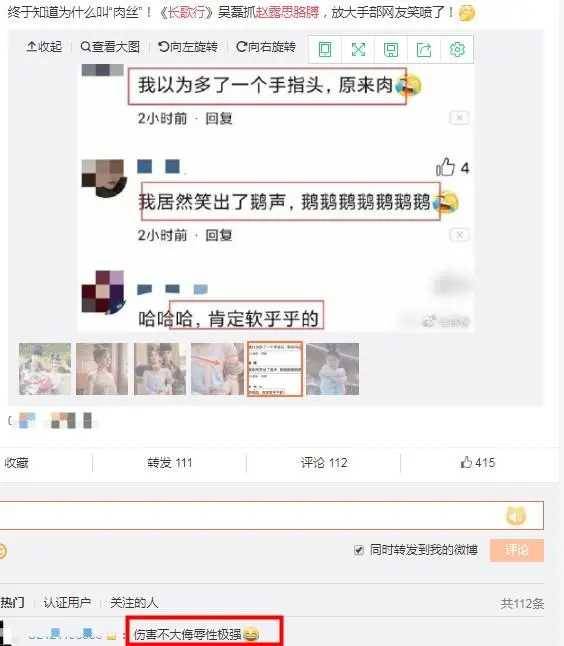Select the last thumbnail of the baby photo
Image resolution: width=564 pixels, height=646 pixels.
[332, 369]
